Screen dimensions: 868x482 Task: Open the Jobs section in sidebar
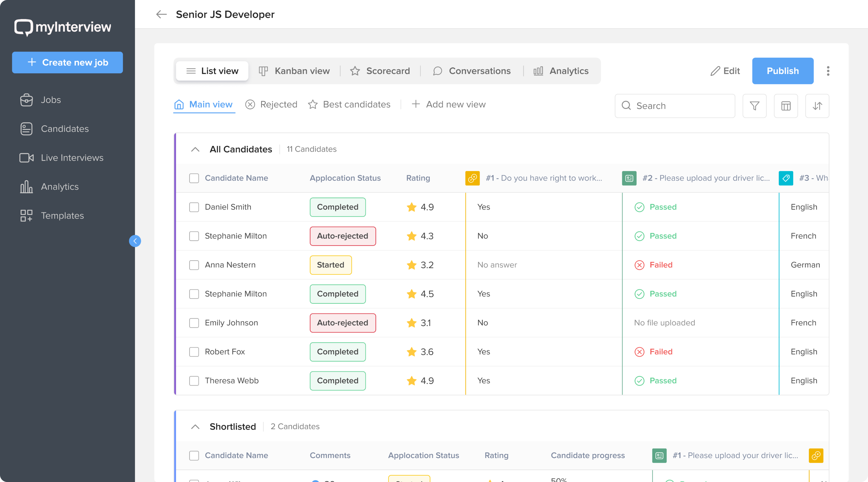tap(51, 99)
